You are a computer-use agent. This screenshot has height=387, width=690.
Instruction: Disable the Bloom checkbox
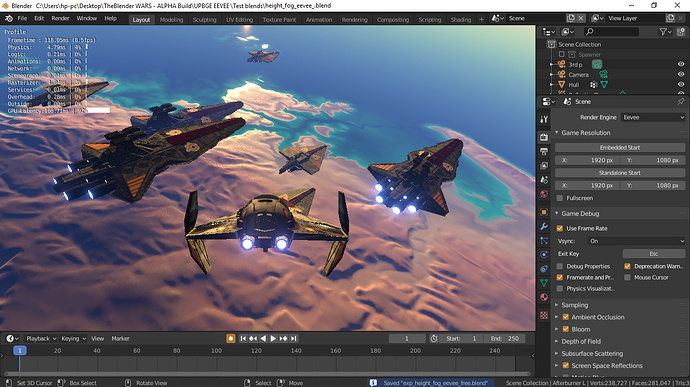click(x=566, y=329)
